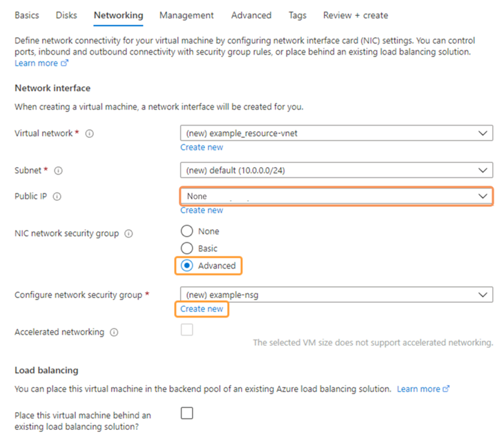Open the Virtual network dropdown
This screenshot has height=441, width=504.
(x=336, y=133)
